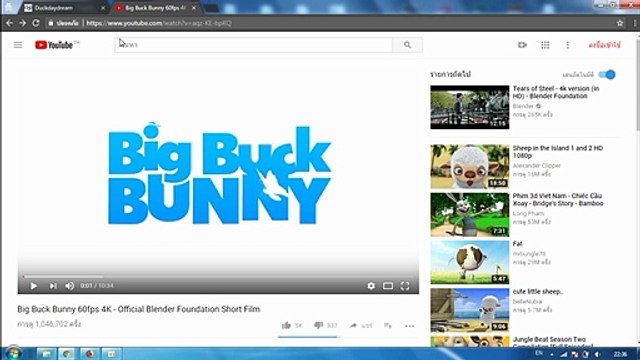Open Tears of Steel 4k title link
This screenshot has width=640, height=360.
[x=556, y=92]
